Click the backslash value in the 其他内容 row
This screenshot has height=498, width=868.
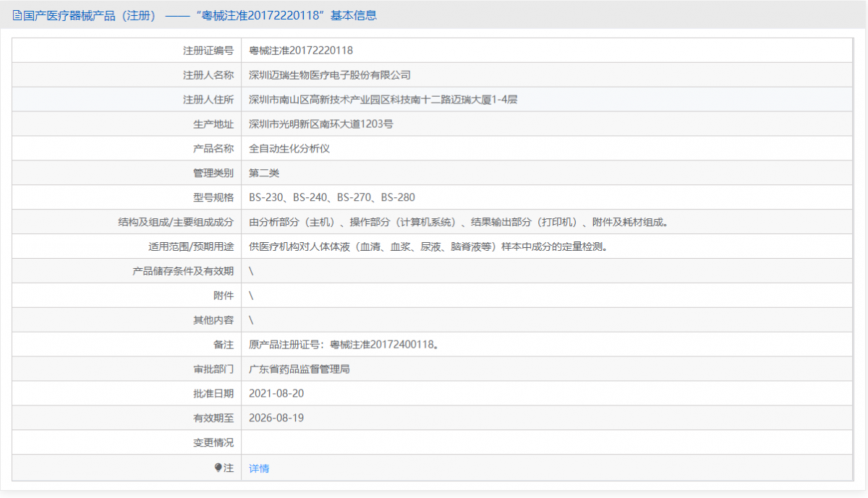tap(251, 320)
